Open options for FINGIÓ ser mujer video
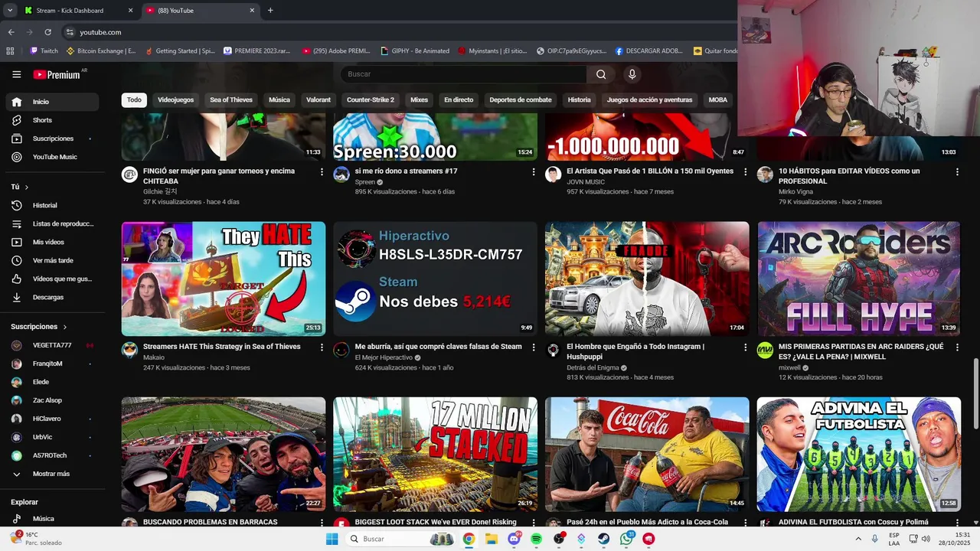Screen dimensions: 980x551 [x=322, y=172]
